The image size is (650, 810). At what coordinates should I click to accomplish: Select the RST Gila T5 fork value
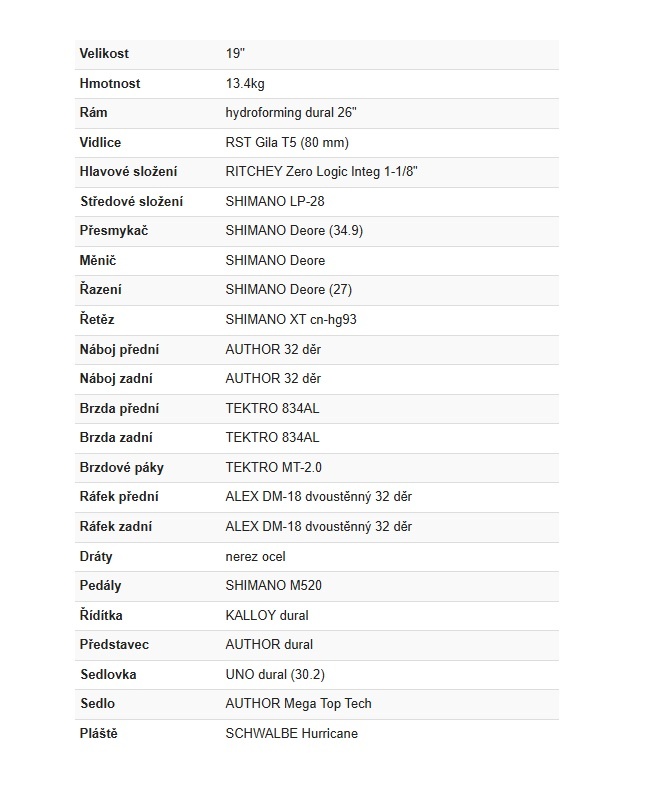pos(287,143)
